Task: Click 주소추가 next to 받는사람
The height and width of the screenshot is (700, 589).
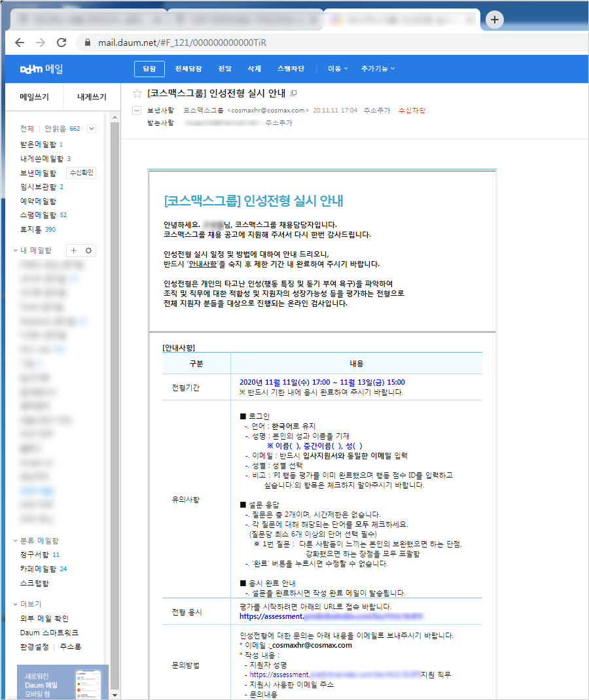Action: [x=279, y=123]
